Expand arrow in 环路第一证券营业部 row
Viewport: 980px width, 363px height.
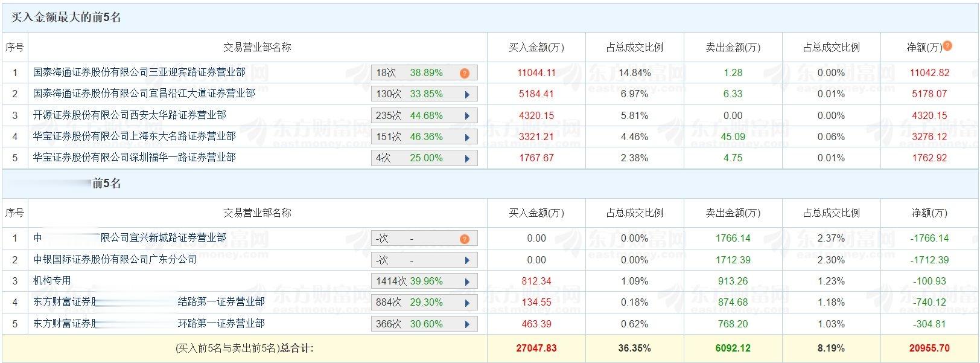coord(467,324)
